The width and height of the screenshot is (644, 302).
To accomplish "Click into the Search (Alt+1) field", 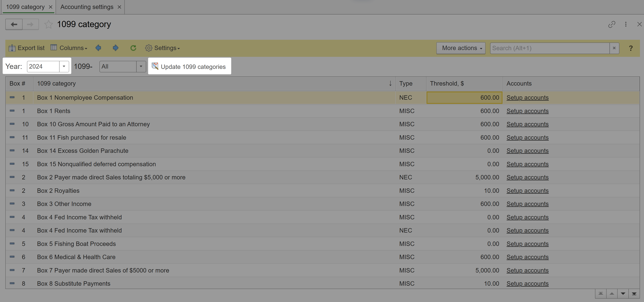I will 550,48.
